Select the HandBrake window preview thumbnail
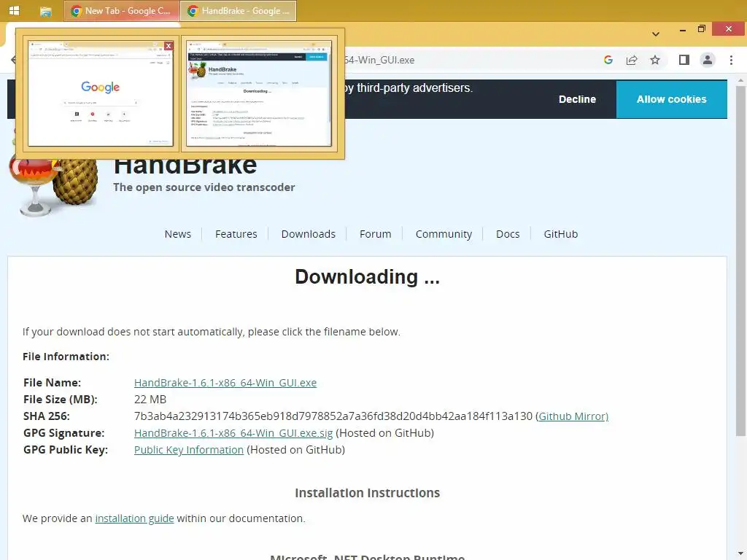747x560 pixels. click(259, 93)
